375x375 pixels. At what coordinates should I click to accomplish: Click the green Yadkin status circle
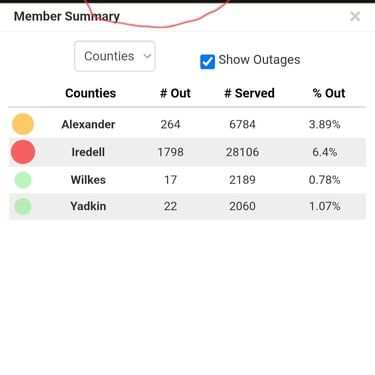click(23, 206)
